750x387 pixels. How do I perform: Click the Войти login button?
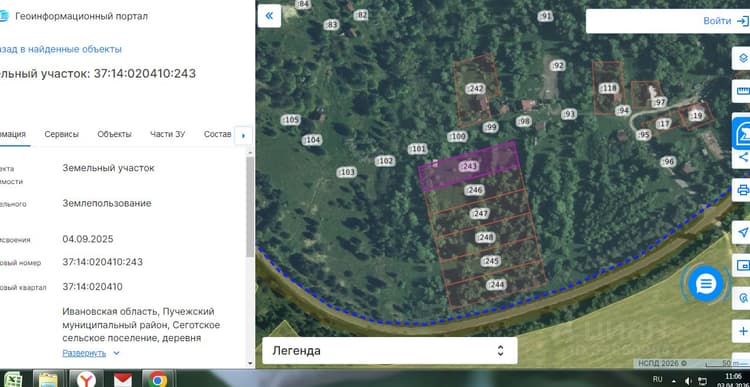(x=717, y=21)
